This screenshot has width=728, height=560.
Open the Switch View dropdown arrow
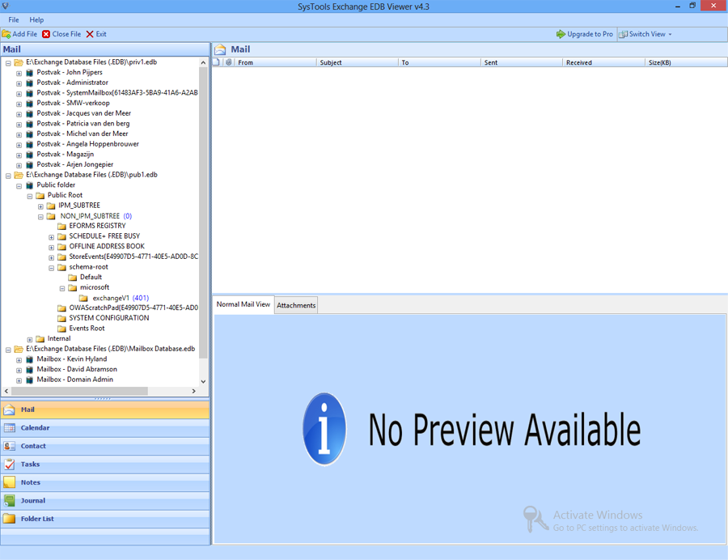(x=670, y=34)
